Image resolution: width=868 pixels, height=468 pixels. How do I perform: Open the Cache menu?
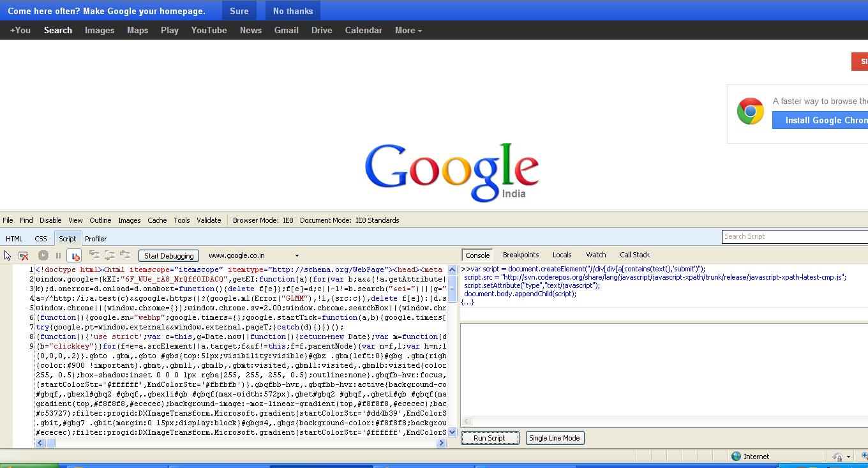pos(157,220)
